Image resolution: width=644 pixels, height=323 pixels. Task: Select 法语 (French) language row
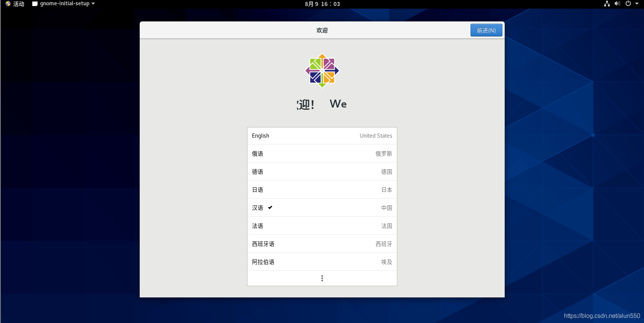(322, 226)
